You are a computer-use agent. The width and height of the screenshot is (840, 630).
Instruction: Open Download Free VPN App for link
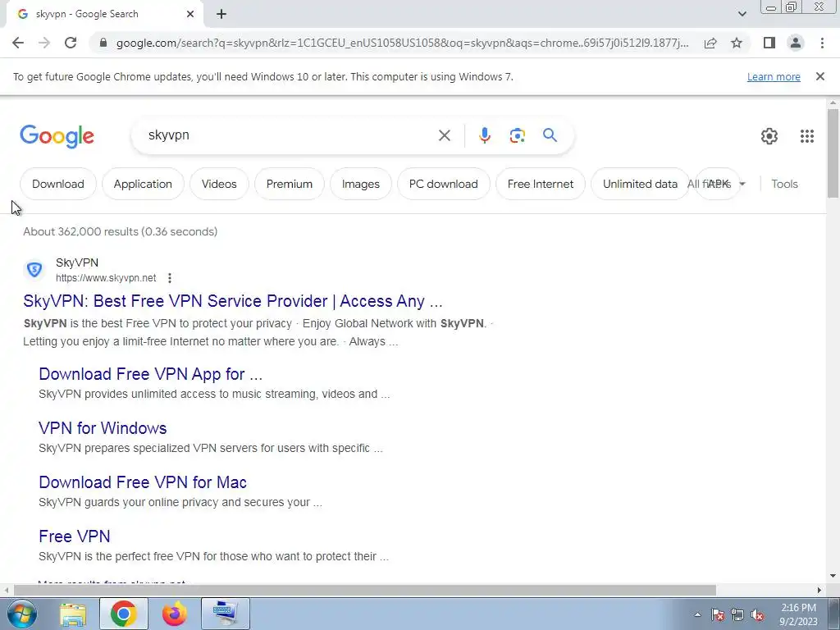151,374
